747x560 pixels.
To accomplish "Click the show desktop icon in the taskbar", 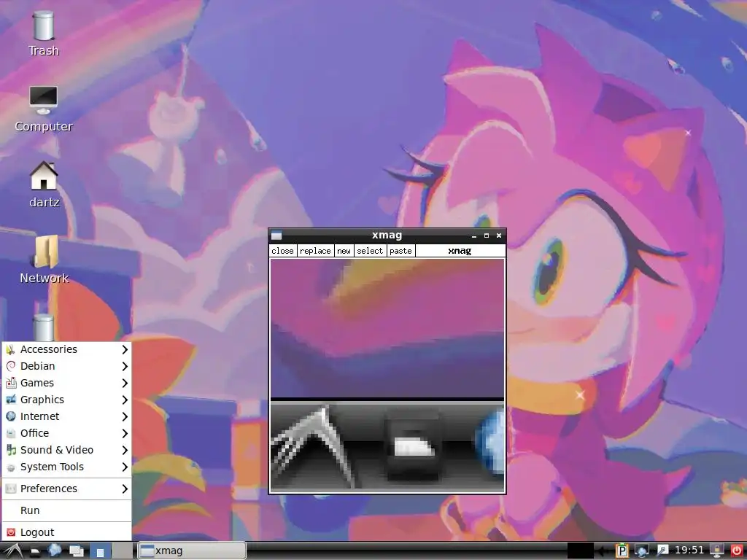I will coord(76,551).
